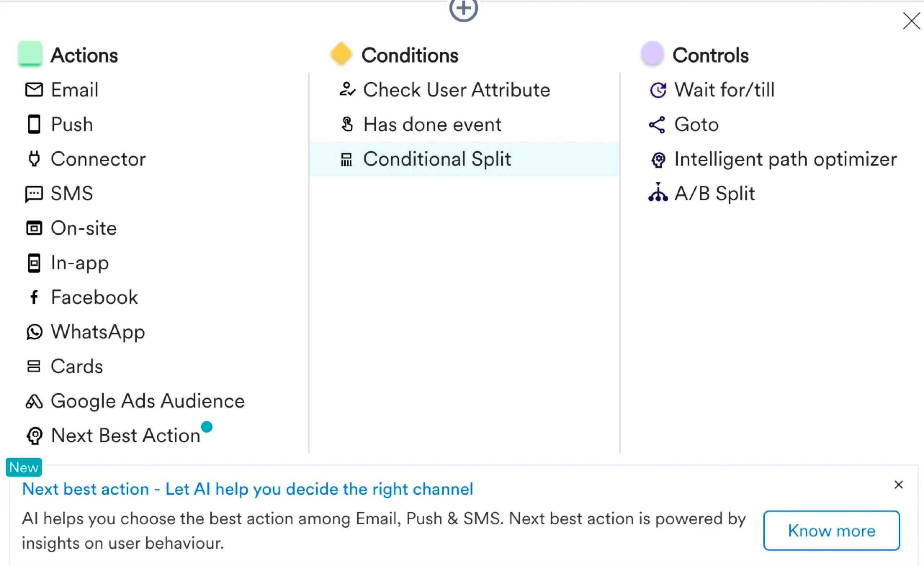Select the Facebook logo icon

point(34,297)
